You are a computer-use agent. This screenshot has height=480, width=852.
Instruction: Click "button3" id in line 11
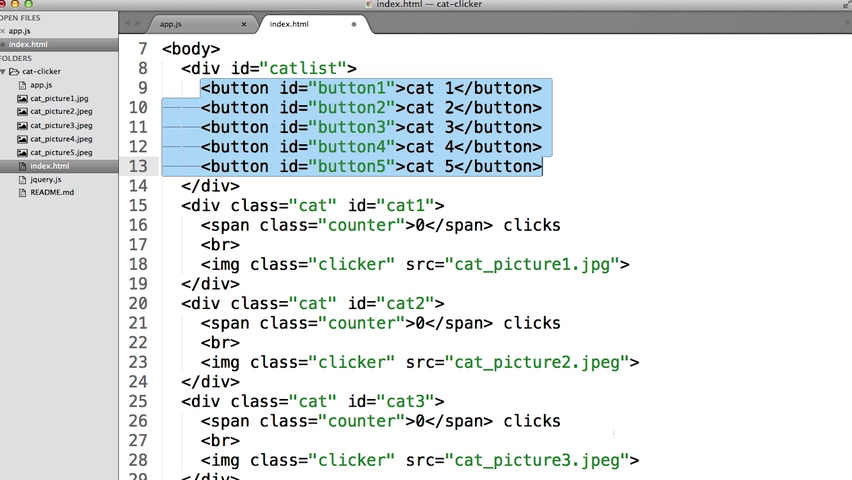pos(352,127)
